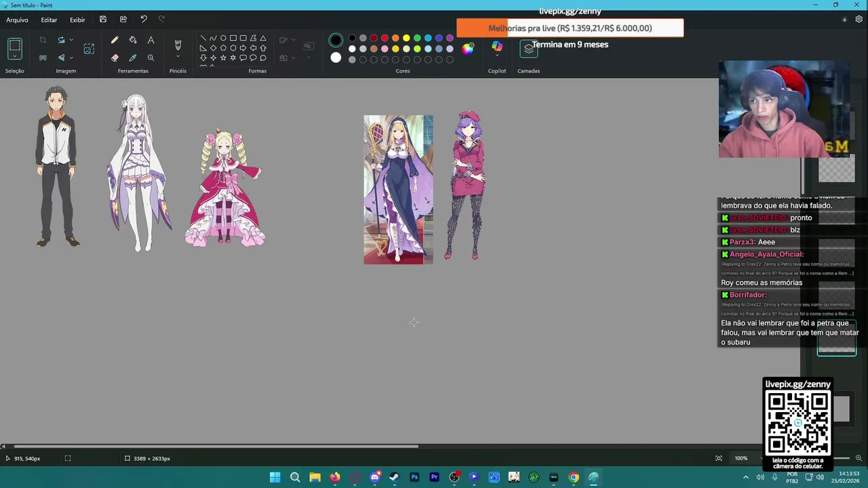Select the Pencil tool
The image size is (868, 488).
(115, 40)
